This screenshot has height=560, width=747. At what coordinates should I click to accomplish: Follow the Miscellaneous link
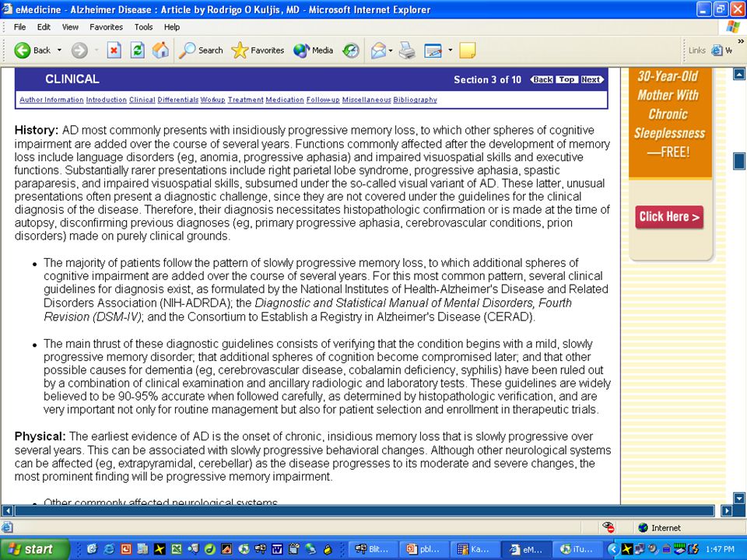[366, 100]
